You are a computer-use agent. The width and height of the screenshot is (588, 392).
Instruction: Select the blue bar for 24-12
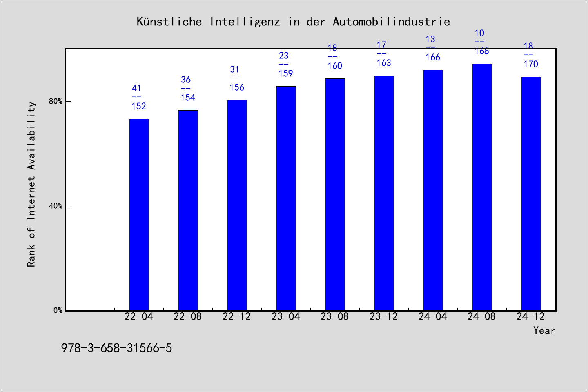(531, 194)
